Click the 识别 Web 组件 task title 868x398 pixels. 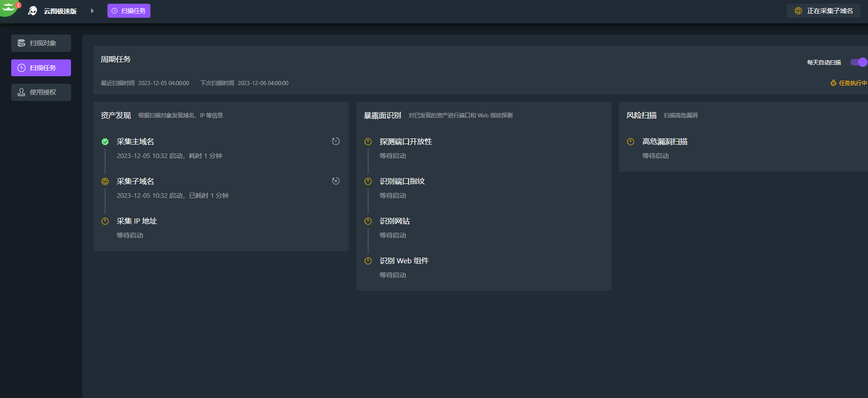coord(404,261)
